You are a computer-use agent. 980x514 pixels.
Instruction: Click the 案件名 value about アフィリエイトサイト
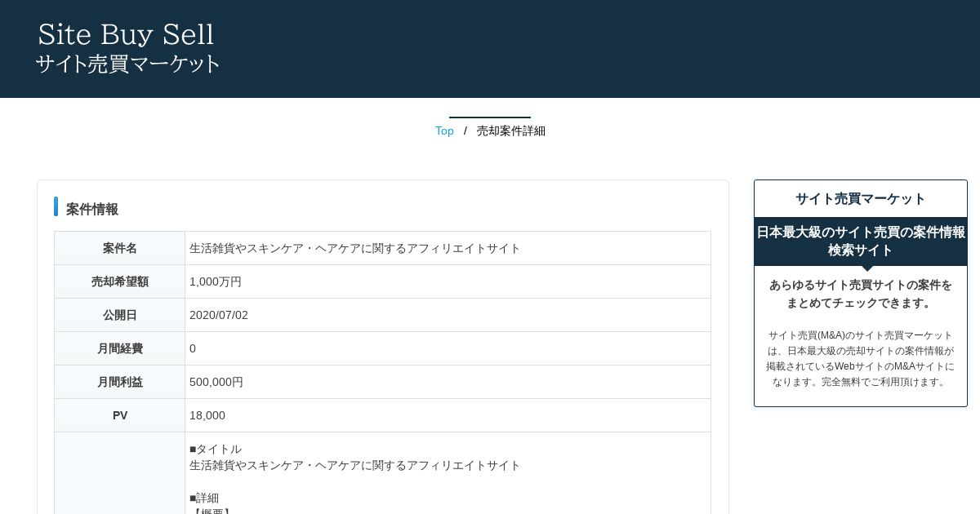[x=355, y=248]
